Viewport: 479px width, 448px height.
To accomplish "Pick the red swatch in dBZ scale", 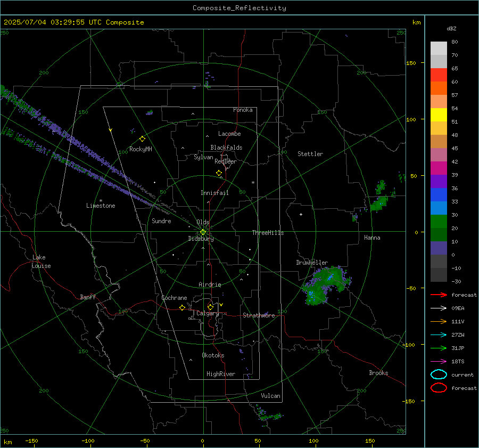I will 439,75.
